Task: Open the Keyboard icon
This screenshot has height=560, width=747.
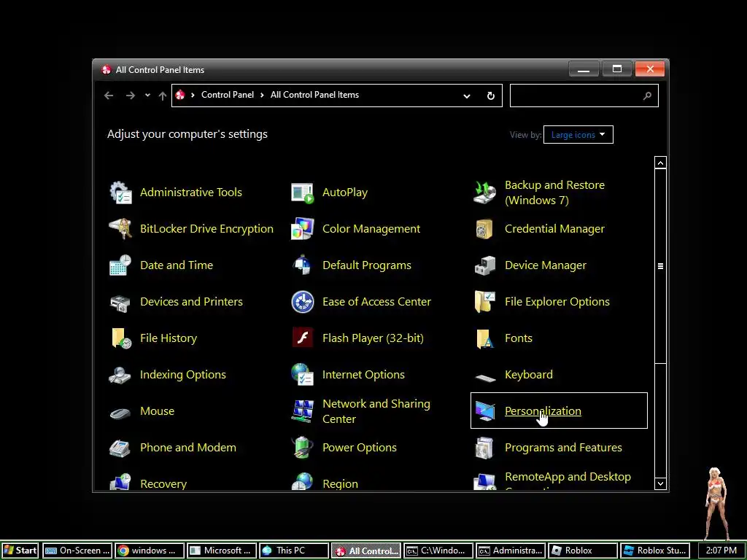Action: (485, 378)
